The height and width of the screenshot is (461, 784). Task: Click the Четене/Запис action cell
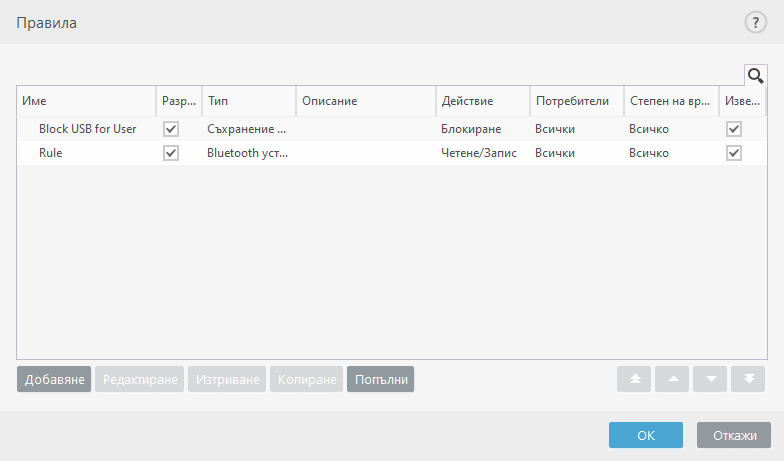(479, 153)
